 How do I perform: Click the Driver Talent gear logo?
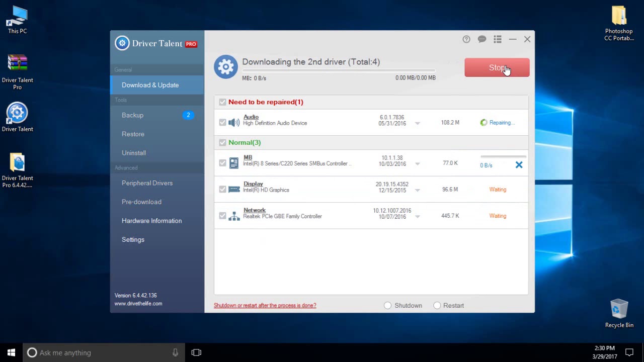(122, 43)
